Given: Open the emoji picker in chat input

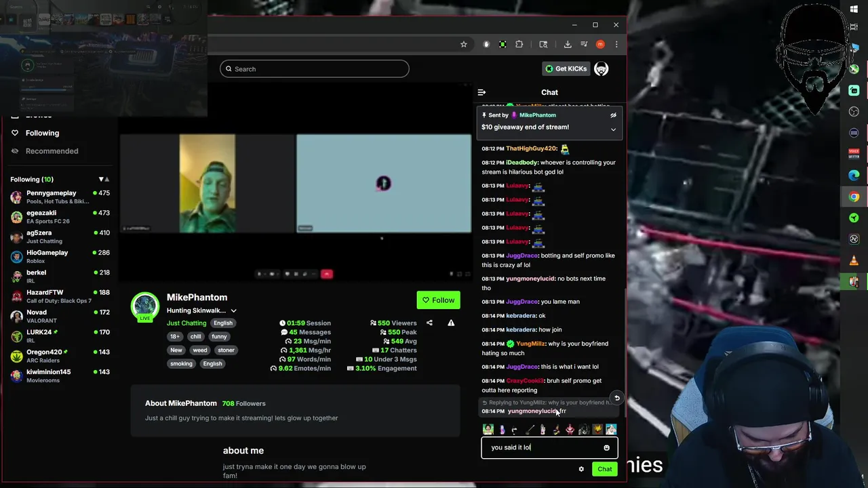Looking at the screenshot, I should pyautogui.click(x=607, y=448).
